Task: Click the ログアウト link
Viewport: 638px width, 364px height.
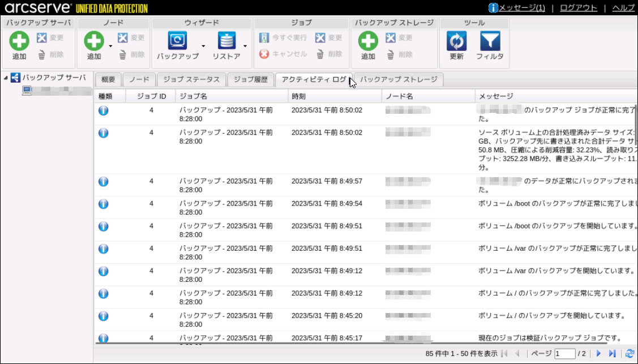Action: pyautogui.click(x=579, y=7)
